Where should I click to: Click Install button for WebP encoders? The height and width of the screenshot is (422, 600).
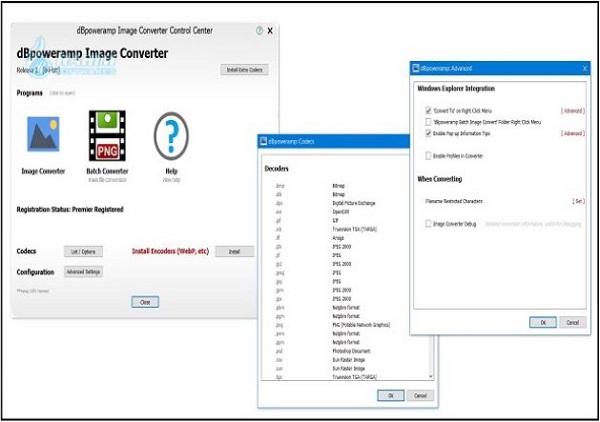[234, 251]
